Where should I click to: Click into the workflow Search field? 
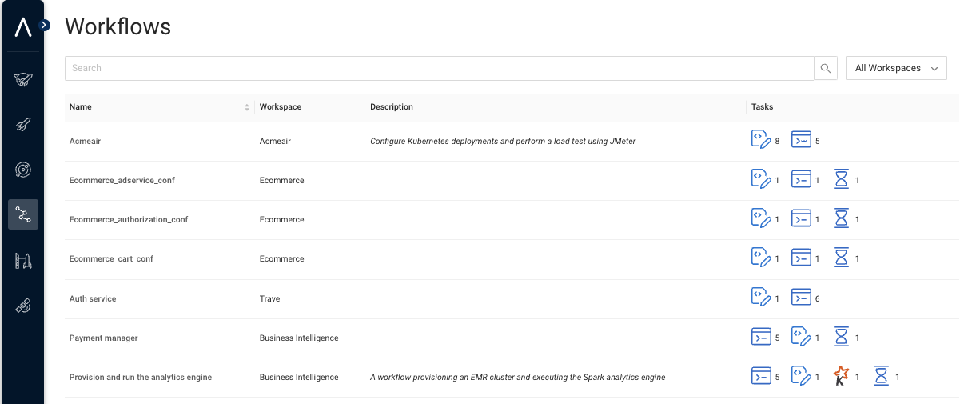click(439, 68)
